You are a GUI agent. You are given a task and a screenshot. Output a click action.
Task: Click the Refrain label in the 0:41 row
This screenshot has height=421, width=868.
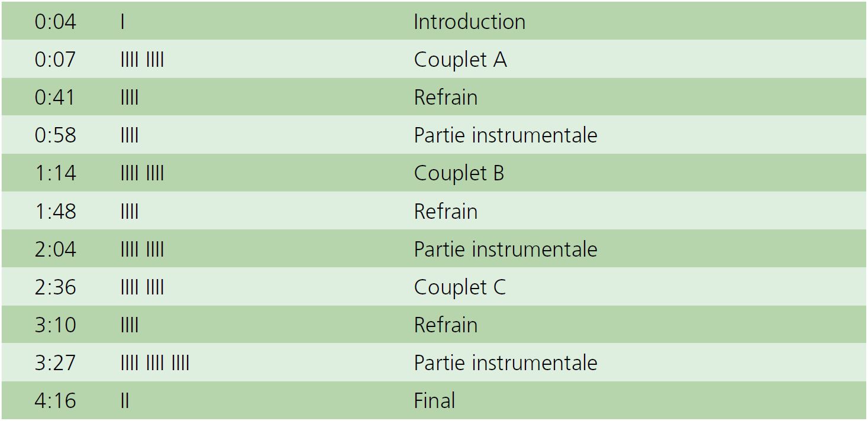tap(446, 98)
